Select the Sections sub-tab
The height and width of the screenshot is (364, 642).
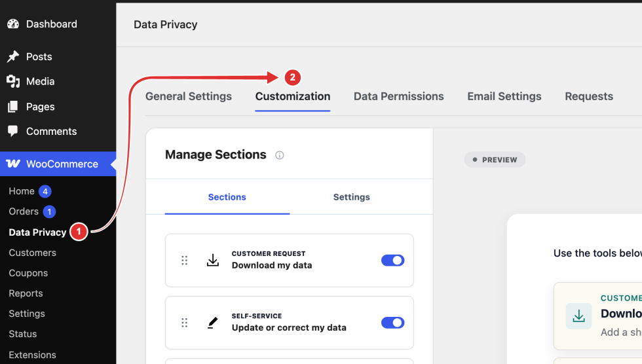(x=227, y=197)
